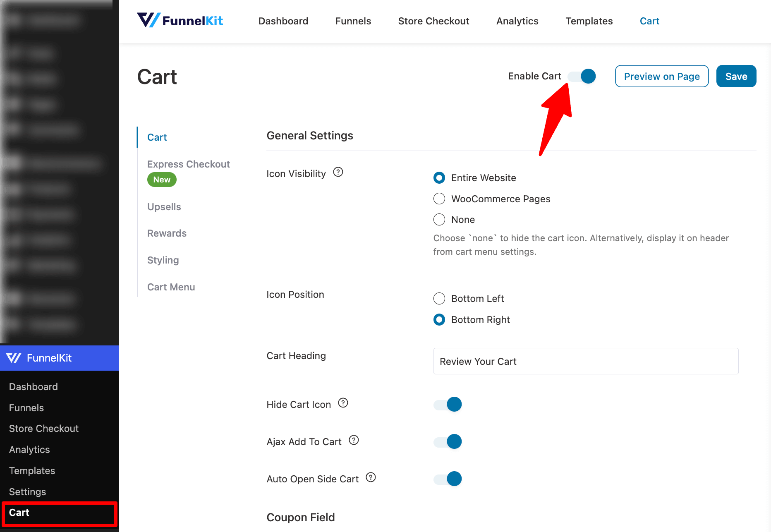Toggle the Enable Cart switch

click(x=582, y=76)
